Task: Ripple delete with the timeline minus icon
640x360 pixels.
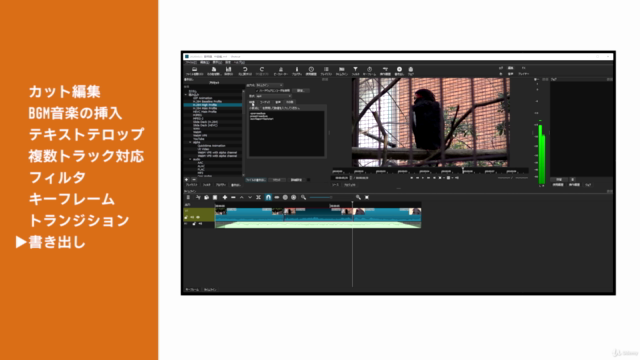Action: [x=233, y=198]
